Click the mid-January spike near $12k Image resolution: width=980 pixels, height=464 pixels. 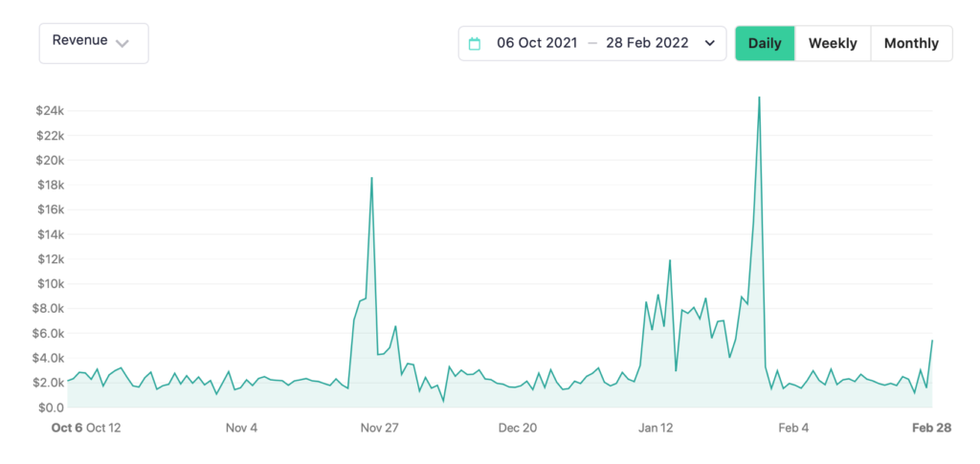click(670, 260)
